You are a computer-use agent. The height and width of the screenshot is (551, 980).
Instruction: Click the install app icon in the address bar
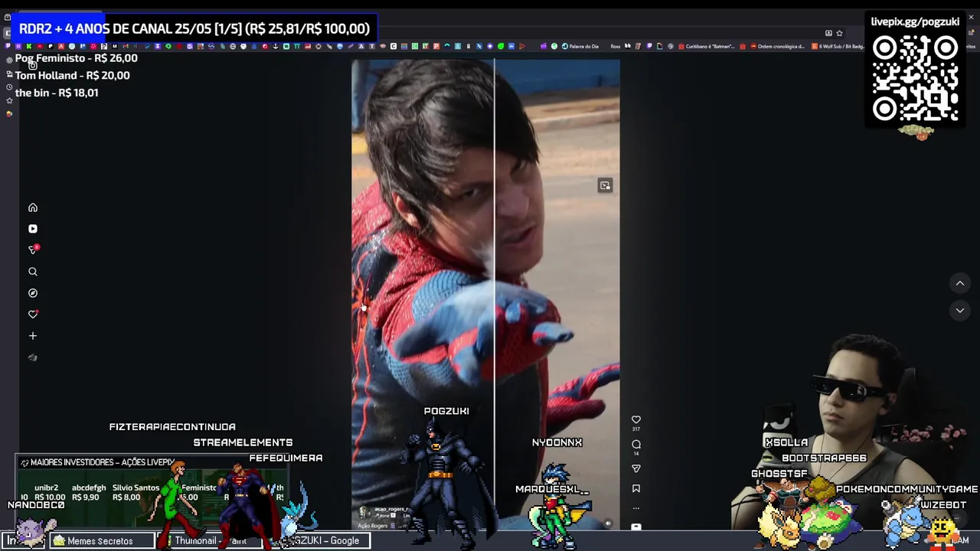[828, 33]
